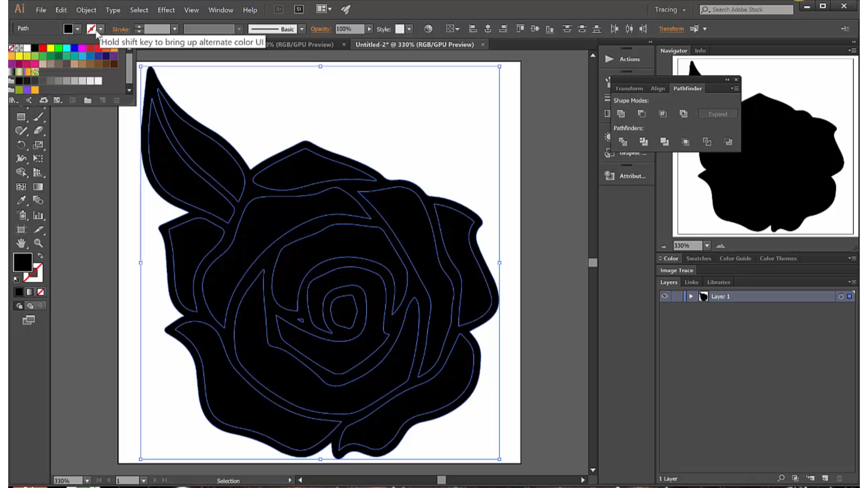868x488 pixels.
Task: Expand Layer 1 disclosure triangle
Action: (x=691, y=296)
